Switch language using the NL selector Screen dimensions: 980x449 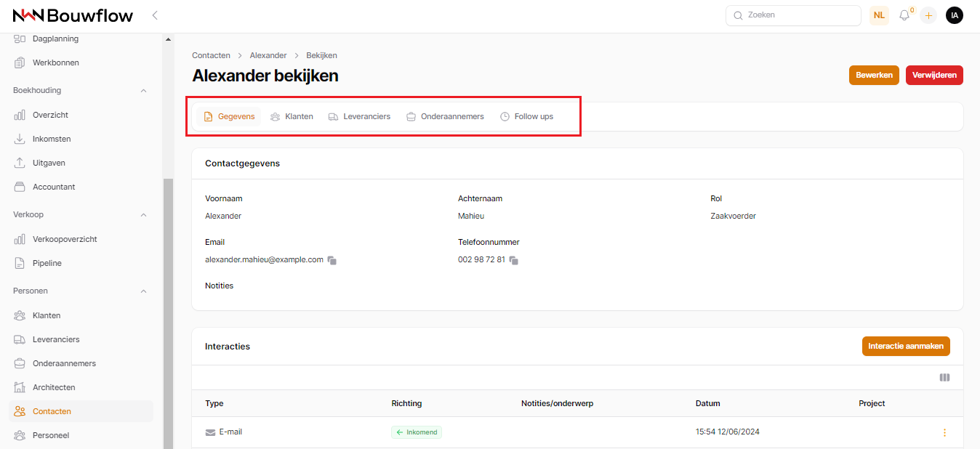(x=879, y=15)
